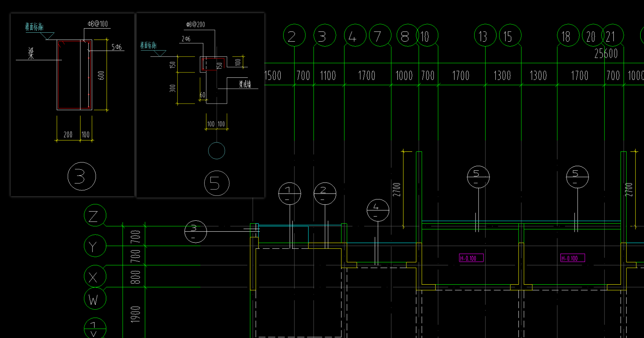Image resolution: width=644 pixels, height=338 pixels.
Task: Click axis bubble 18
Action: (x=568, y=35)
